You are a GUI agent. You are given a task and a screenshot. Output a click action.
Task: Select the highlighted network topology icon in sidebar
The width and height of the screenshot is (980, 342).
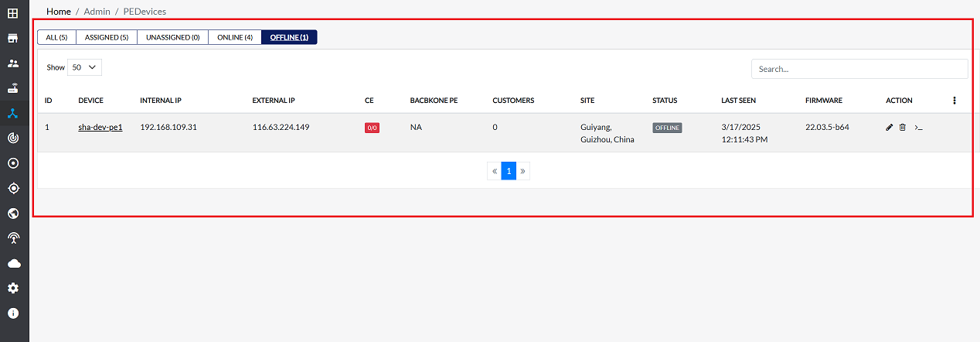(x=13, y=113)
